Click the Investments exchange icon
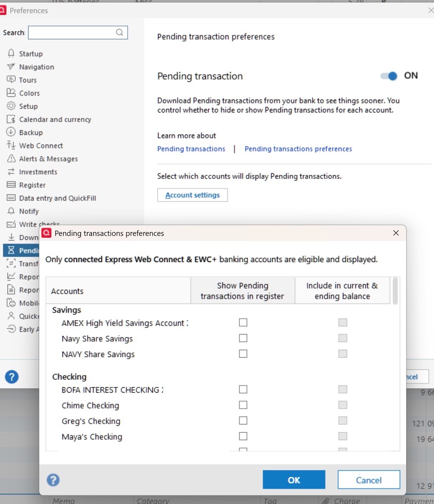 tap(11, 172)
